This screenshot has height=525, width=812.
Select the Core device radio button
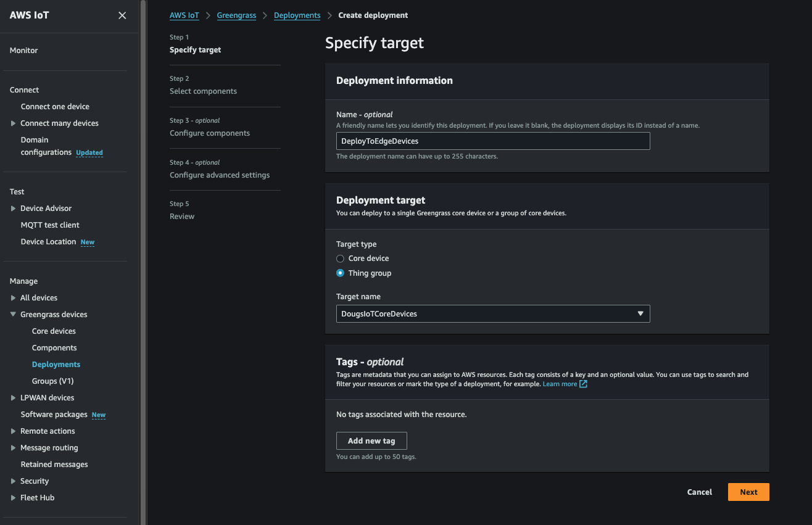point(340,258)
